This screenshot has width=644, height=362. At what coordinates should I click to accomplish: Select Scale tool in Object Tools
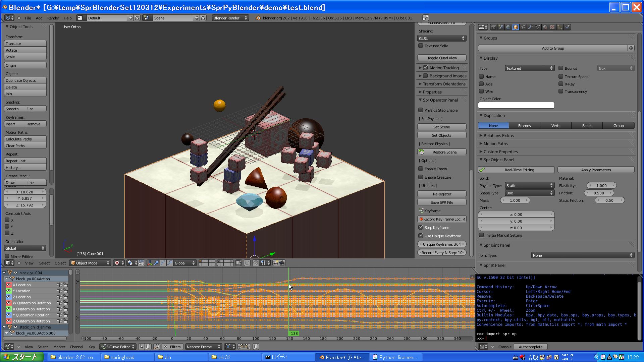click(x=24, y=57)
